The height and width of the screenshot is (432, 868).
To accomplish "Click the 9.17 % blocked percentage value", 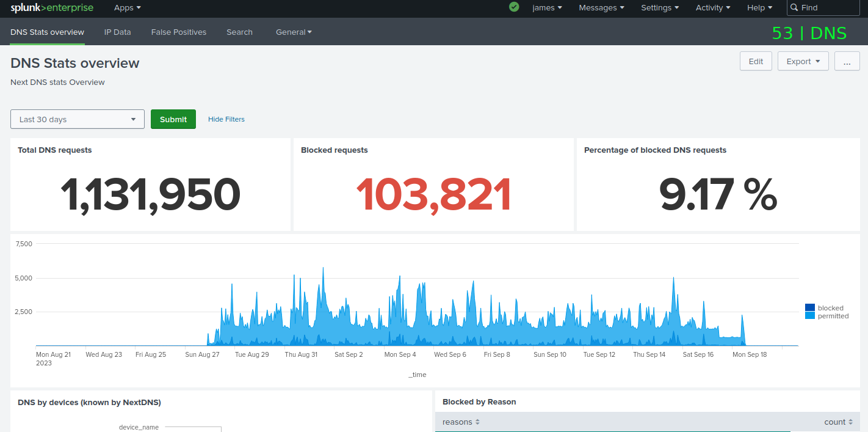I will [x=718, y=196].
